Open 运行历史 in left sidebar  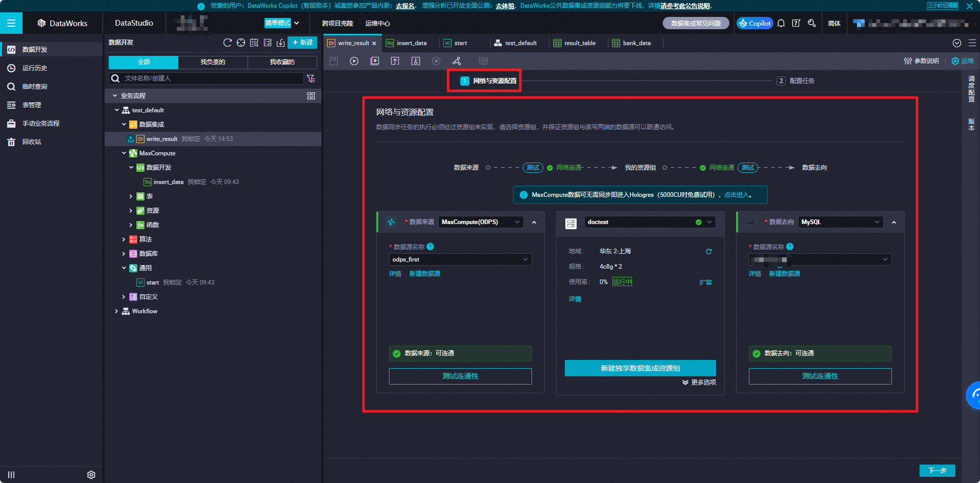pyautogui.click(x=35, y=68)
